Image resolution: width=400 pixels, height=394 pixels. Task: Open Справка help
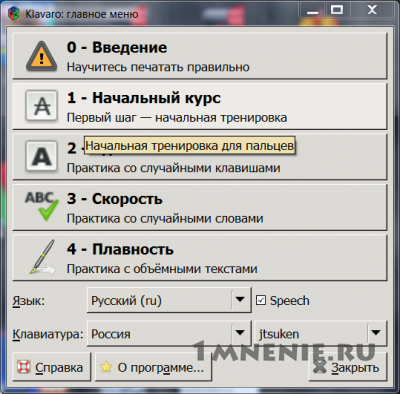coord(52,367)
